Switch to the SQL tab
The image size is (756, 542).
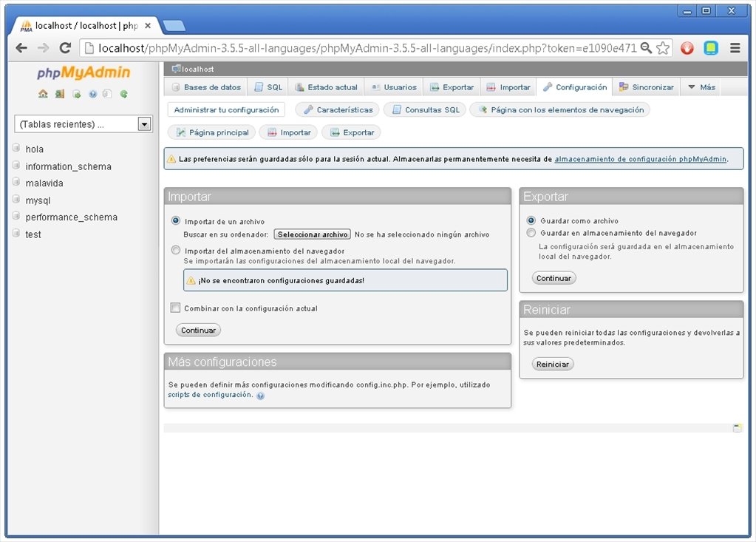pyautogui.click(x=268, y=87)
